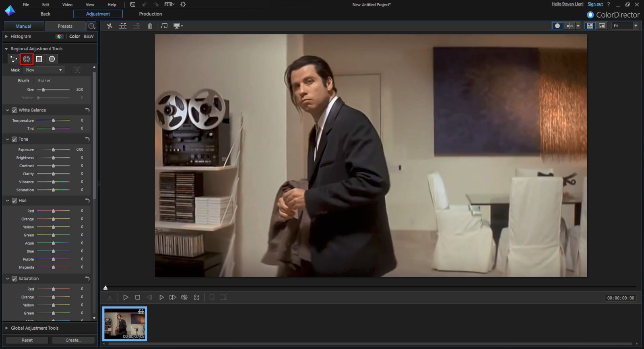Open the history clock icon
The height and width of the screenshot is (349, 644).
pyautogui.click(x=92, y=26)
